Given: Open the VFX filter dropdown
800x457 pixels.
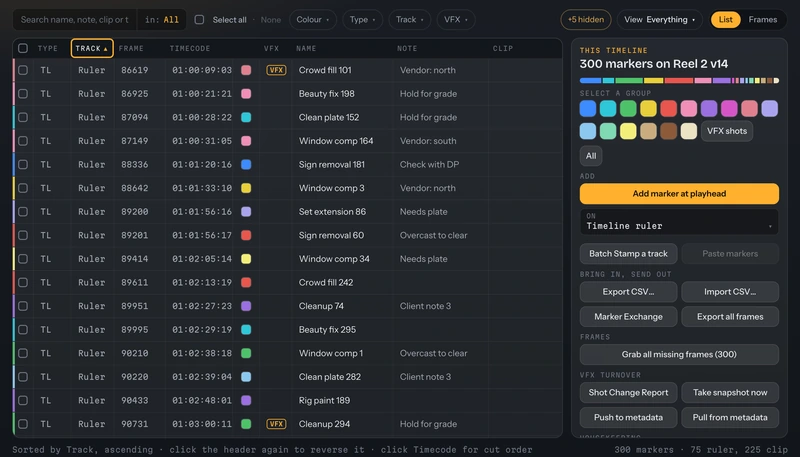Looking at the screenshot, I should click(456, 19).
